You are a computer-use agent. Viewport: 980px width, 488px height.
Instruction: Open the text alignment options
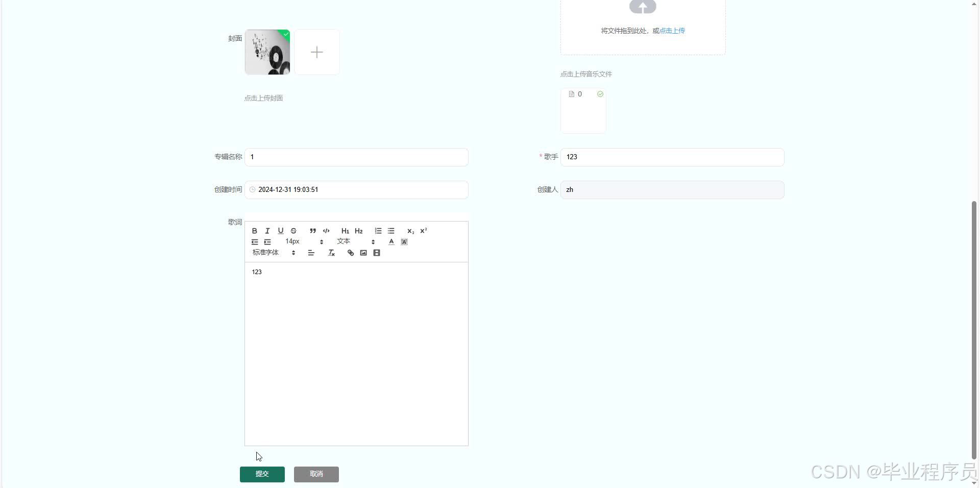311,253
